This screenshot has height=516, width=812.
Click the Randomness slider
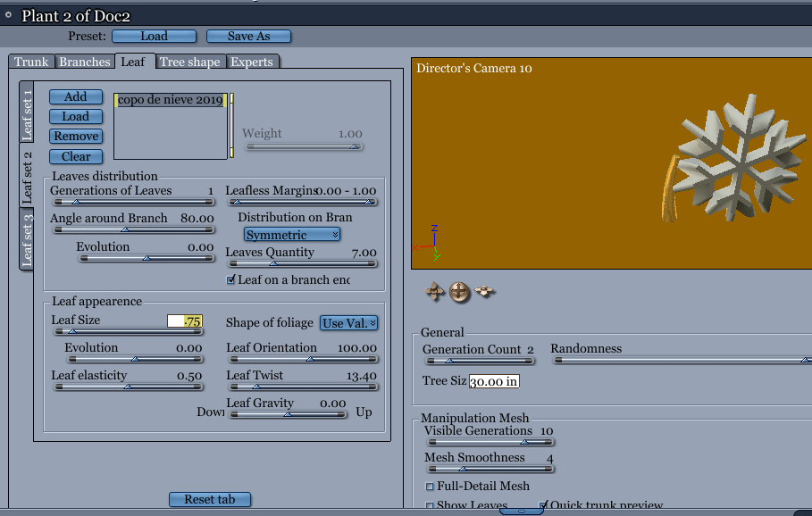click(682, 360)
